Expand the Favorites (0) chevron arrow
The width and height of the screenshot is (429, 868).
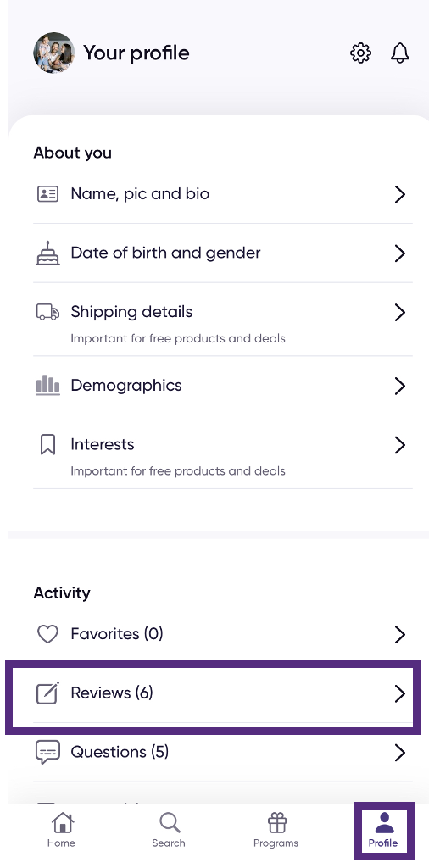pos(399,634)
